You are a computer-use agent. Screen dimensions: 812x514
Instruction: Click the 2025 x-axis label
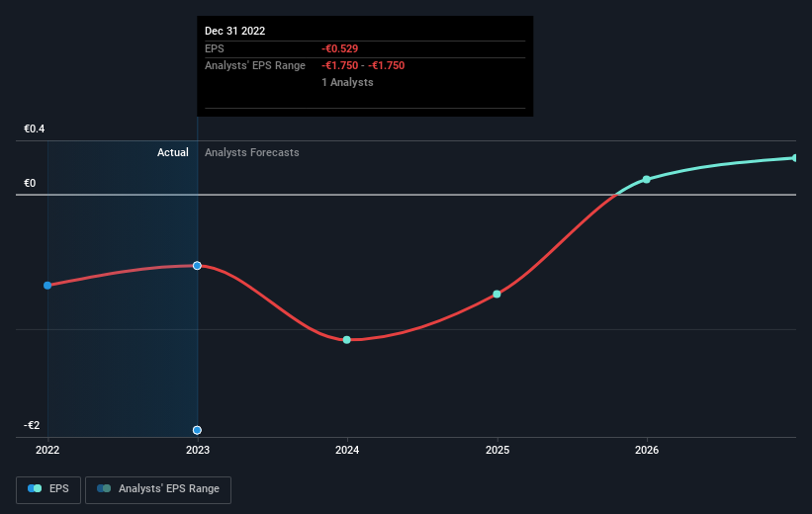click(x=497, y=450)
